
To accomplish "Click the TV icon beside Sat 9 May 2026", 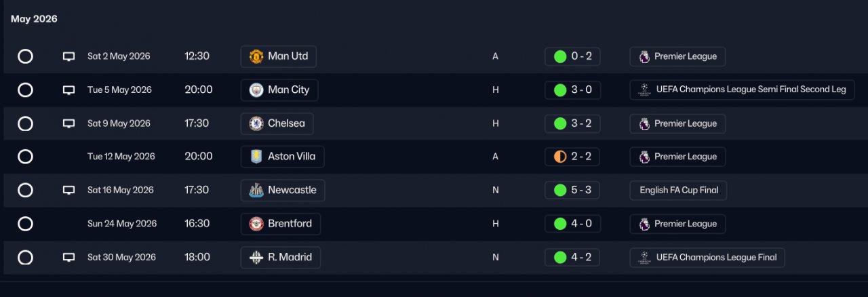I will [68, 123].
